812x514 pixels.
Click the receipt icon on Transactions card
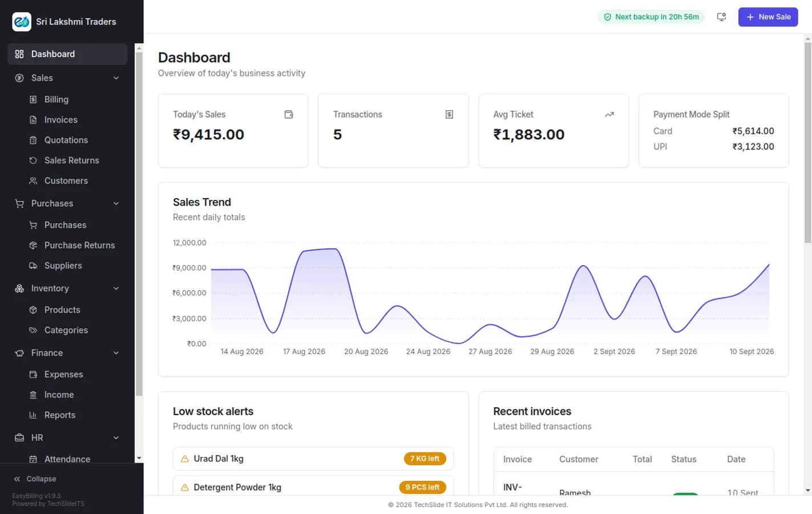point(449,114)
